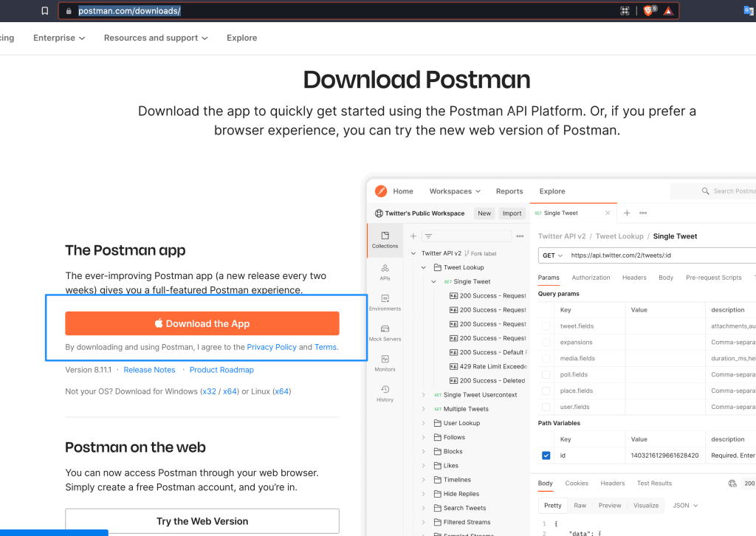
Task: Click the request URL input field
Action: click(661, 255)
